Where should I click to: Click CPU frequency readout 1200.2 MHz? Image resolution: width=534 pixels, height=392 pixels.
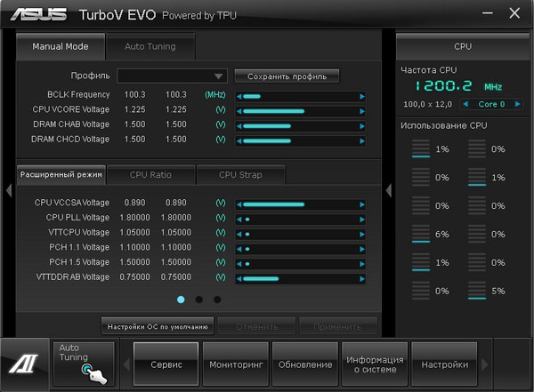pyautogui.click(x=458, y=85)
